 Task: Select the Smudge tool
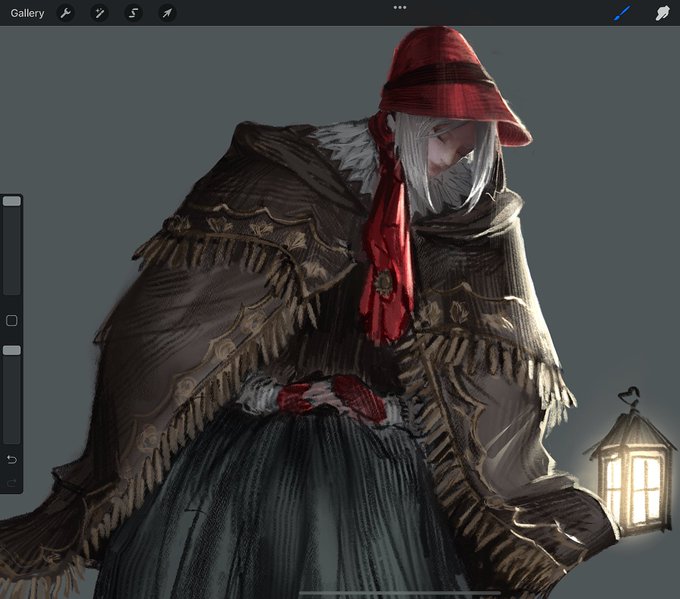coord(662,13)
